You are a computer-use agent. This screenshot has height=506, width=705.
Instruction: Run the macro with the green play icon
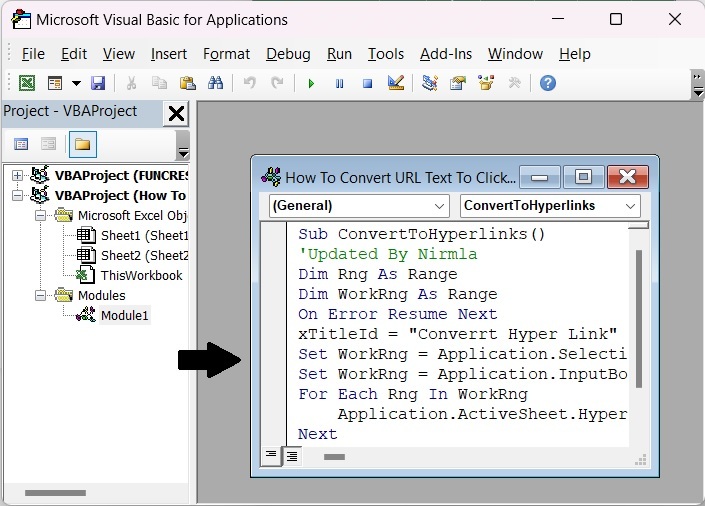(311, 84)
